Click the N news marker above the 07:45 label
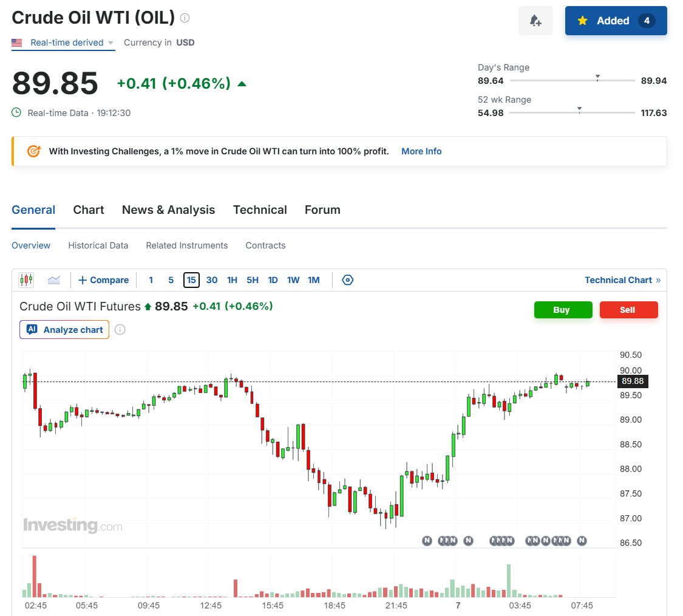The height and width of the screenshot is (616, 683). coord(582,541)
